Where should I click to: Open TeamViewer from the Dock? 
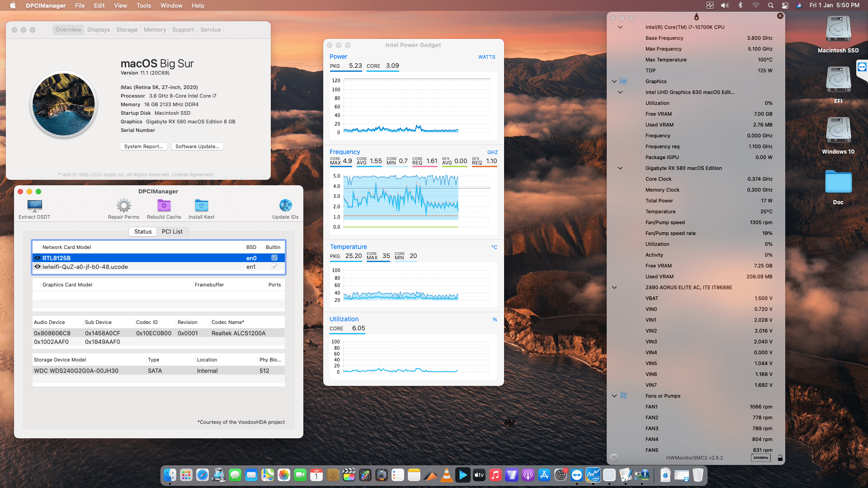click(x=577, y=475)
